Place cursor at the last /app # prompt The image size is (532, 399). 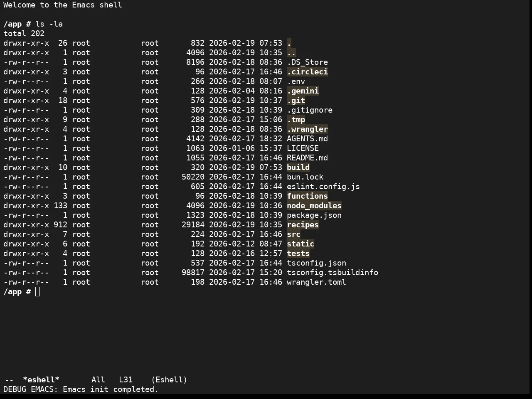[x=38, y=292]
